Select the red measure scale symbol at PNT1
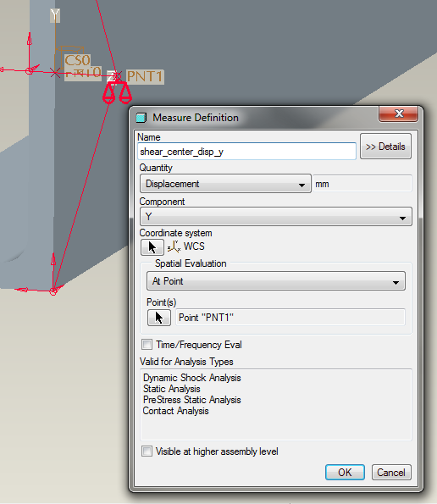437x504 pixels. click(117, 92)
